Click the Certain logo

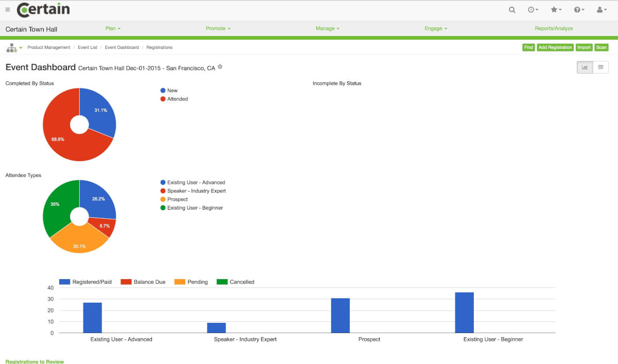(x=43, y=9)
